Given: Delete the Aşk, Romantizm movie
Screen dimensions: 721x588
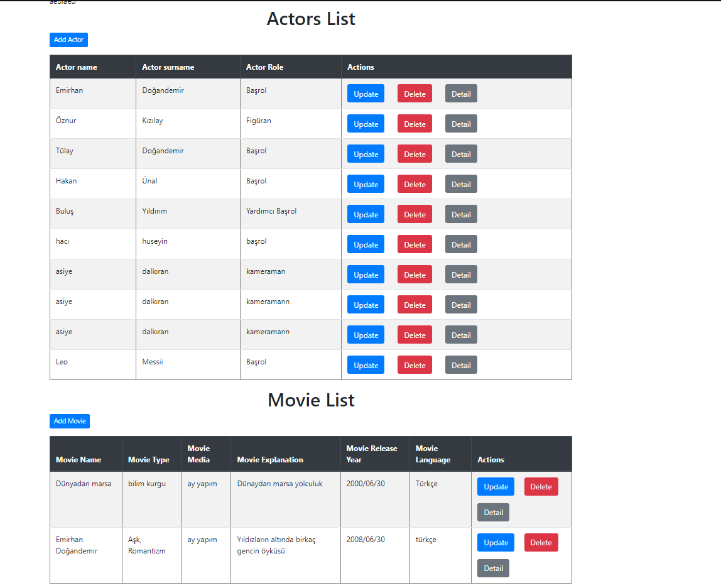Looking at the screenshot, I should pos(541,542).
